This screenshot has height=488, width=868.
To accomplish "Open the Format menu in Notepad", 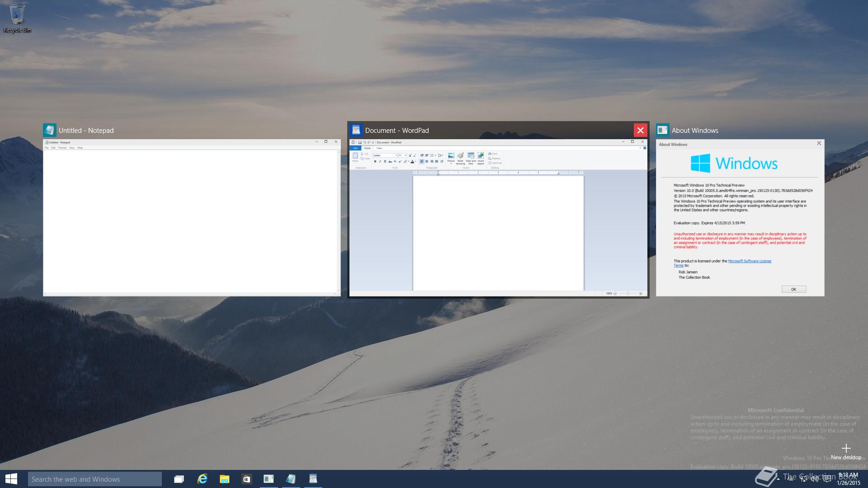I will coord(62,148).
